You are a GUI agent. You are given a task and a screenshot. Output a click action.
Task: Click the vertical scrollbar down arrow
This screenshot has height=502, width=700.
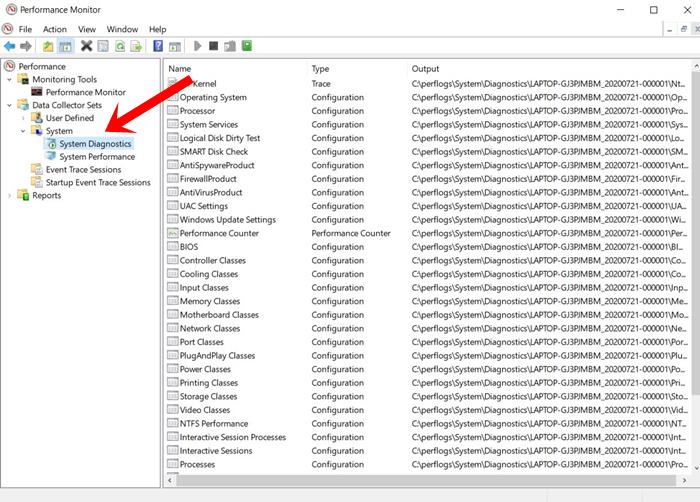[x=696, y=468]
